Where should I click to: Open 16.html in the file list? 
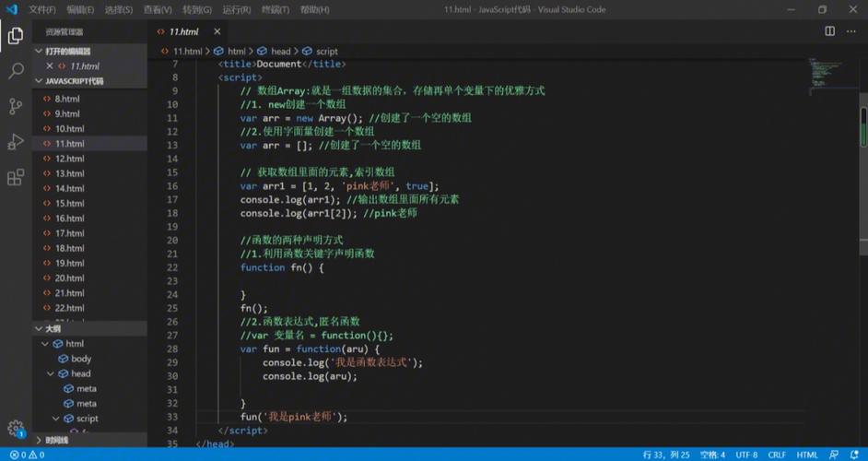click(x=89, y=219)
